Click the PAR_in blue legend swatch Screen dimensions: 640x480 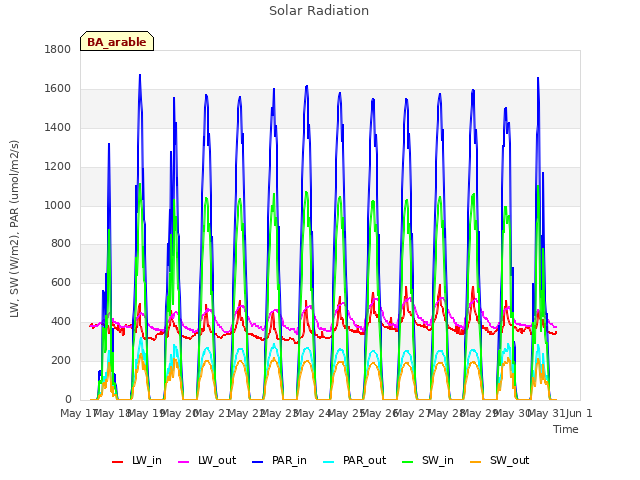pyautogui.click(x=258, y=462)
